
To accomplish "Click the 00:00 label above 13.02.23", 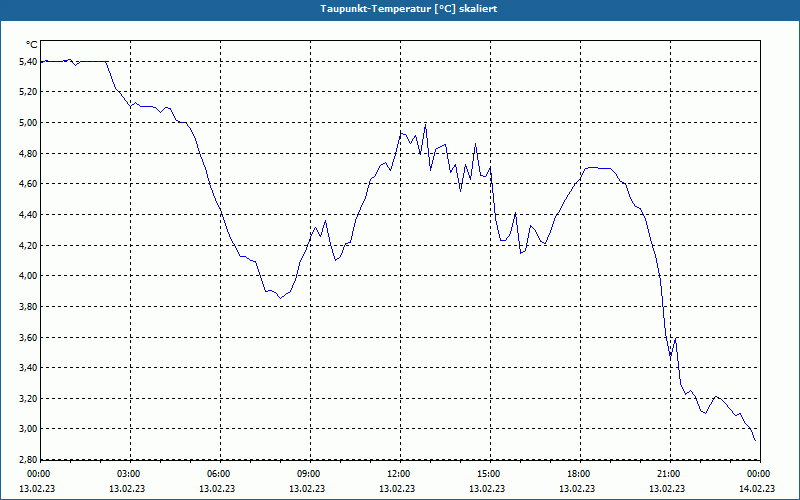I will 38,474.
